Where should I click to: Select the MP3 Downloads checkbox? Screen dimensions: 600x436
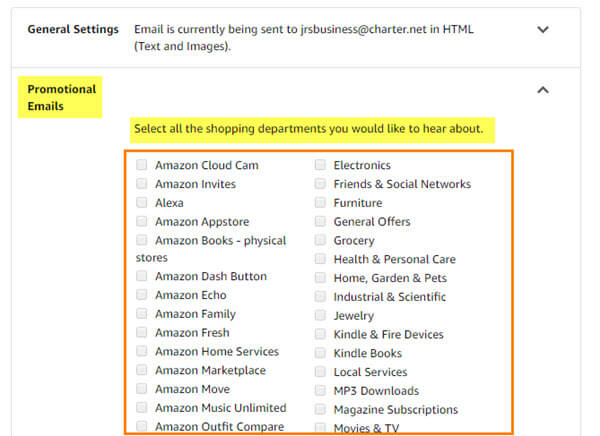(320, 390)
